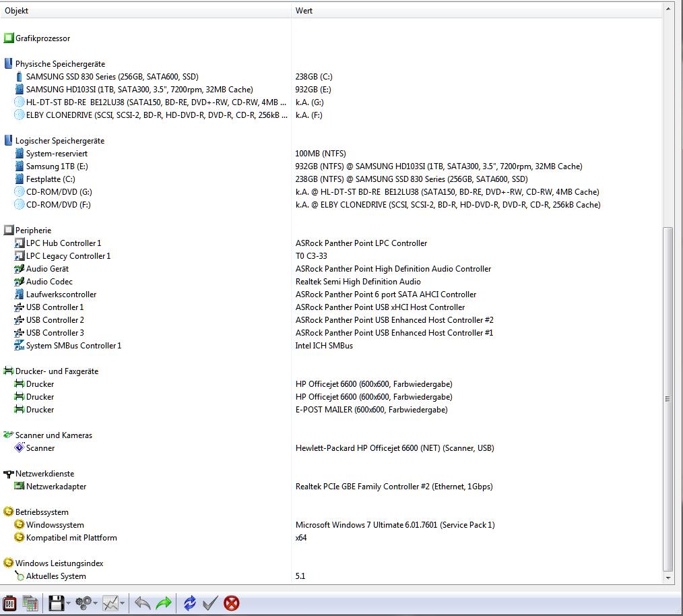Click the SAMSUNG SSD 830 Series drive icon

[19, 77]
